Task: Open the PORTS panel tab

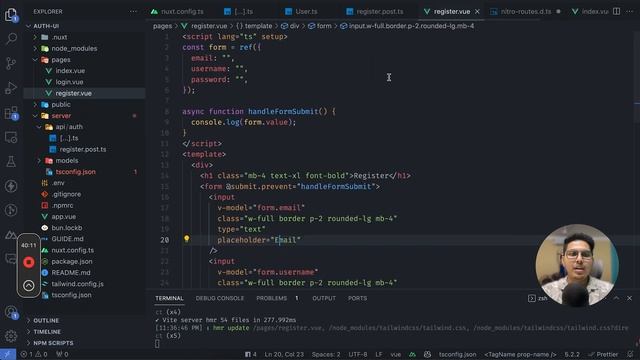Action: tap(358, 298)
